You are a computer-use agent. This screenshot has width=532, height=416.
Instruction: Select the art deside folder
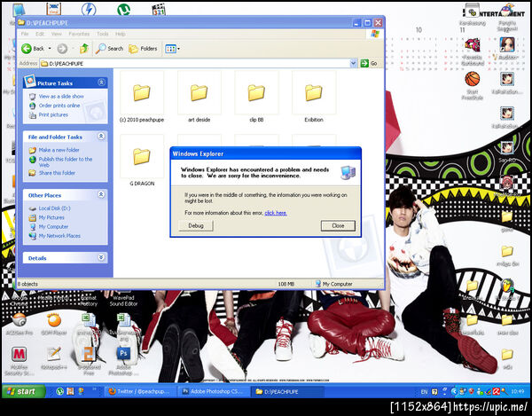[x=199, y=98]
